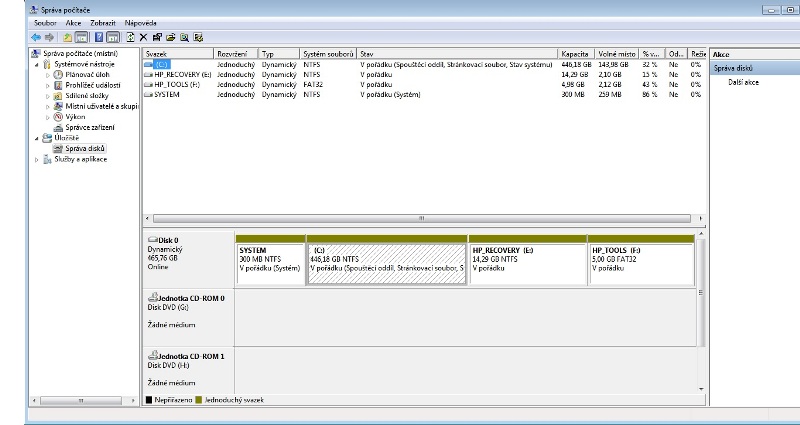The height and width of the screenshot is (425, 800).
Task: Select Správa disků in the tree
Action: coord(80,148)
